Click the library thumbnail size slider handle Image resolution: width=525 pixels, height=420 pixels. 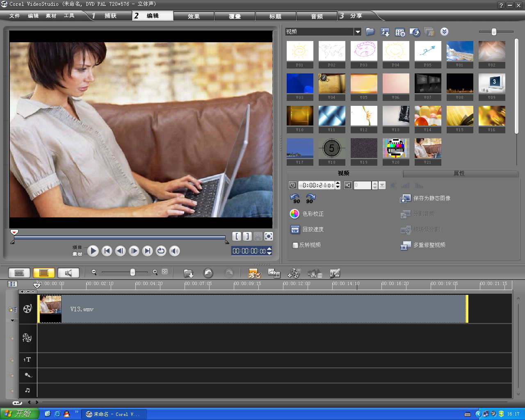tap(494, 32)
